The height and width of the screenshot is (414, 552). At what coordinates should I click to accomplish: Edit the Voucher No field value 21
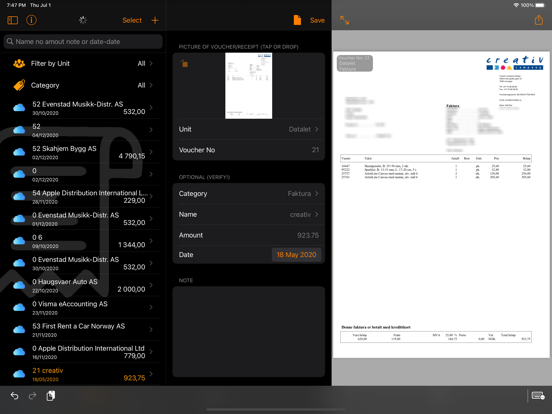249,150
